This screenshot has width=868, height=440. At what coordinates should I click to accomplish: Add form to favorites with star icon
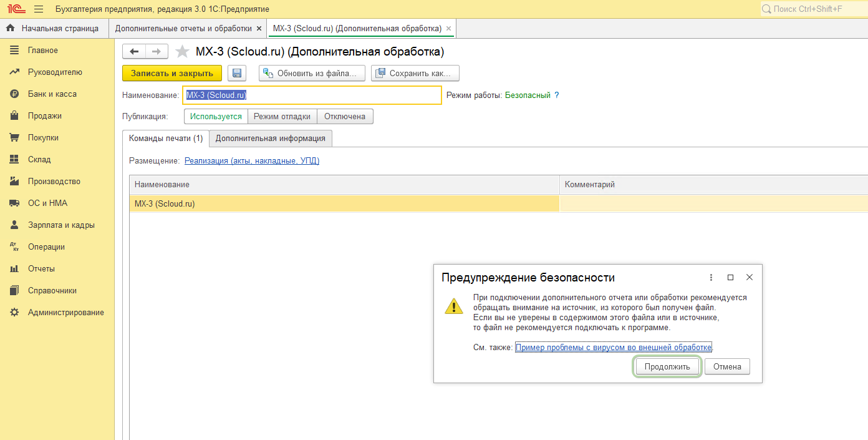coord(182,52)
